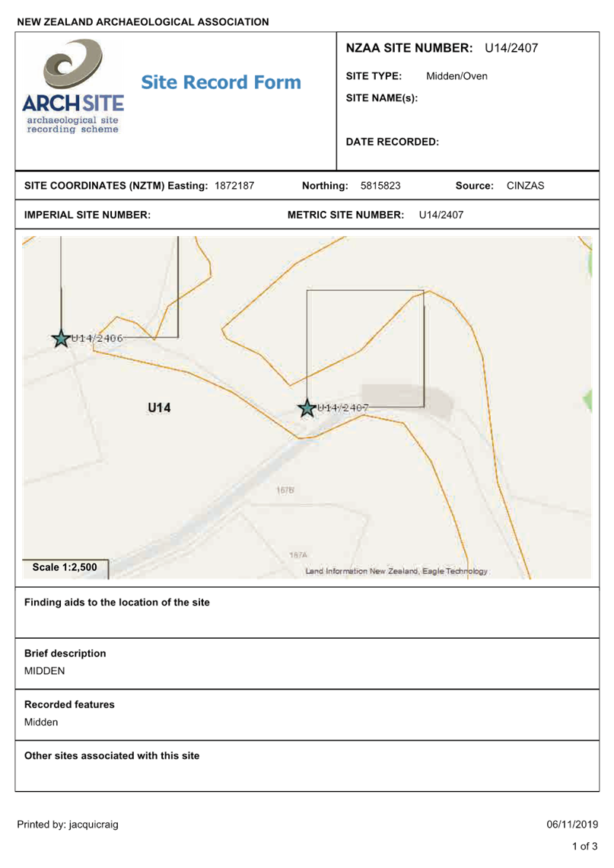614x868 pixels.
Task: Select the U14/2406 label on the map
Action: click(x=97, y=339)
